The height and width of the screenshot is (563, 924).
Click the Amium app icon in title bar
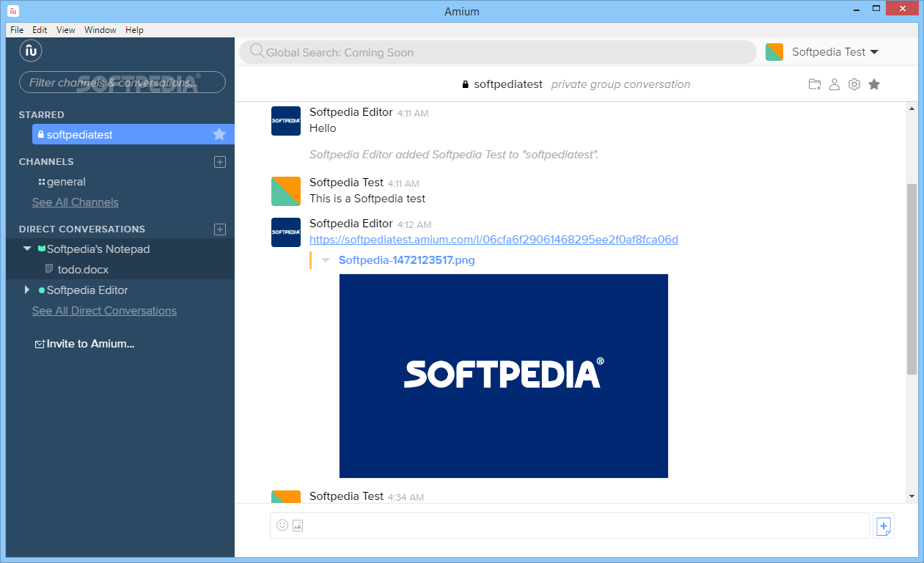13,11
